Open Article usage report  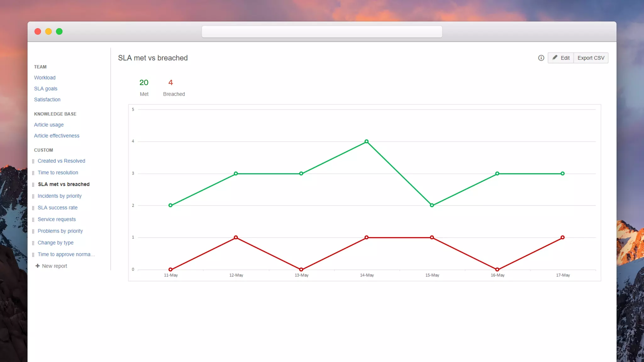tap(49, 125)
